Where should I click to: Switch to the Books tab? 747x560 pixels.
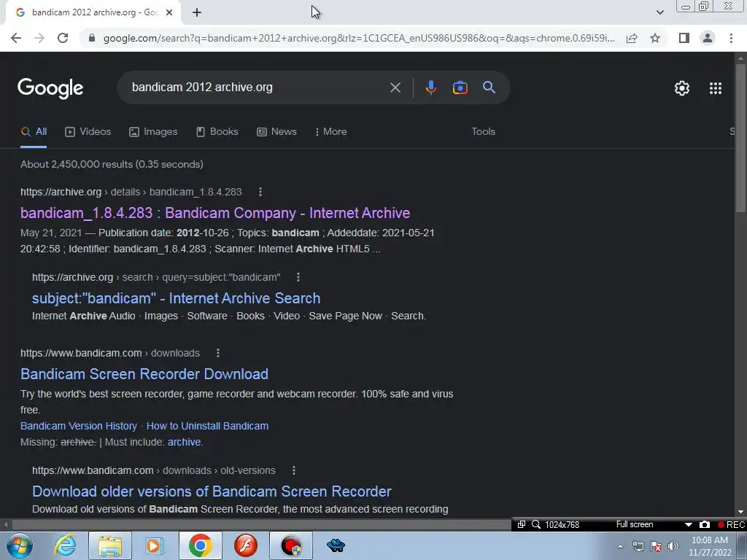point(217,132)
